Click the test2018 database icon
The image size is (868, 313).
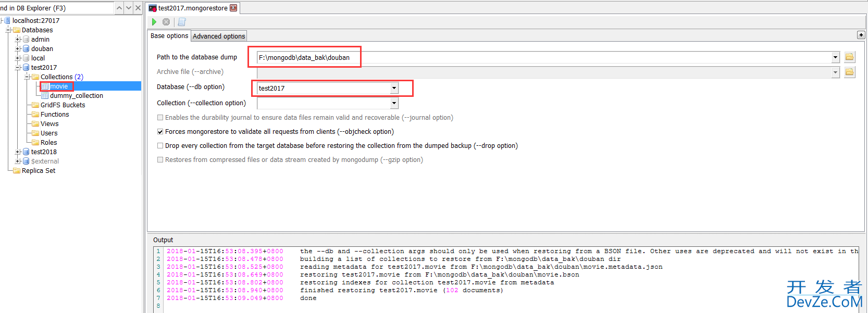(x=26, y=152)
